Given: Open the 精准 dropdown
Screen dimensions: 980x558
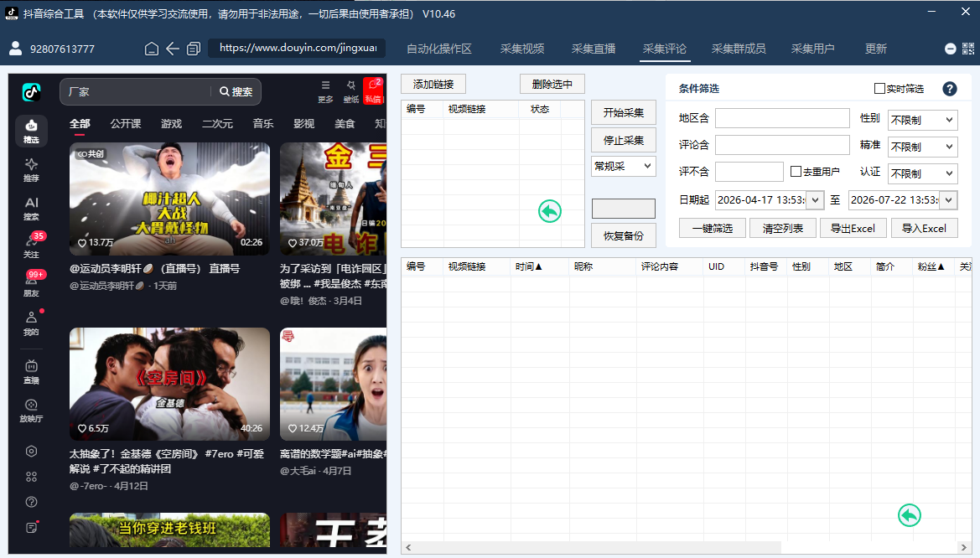Looking at the screenshot, I should click(x=922, y=147).
